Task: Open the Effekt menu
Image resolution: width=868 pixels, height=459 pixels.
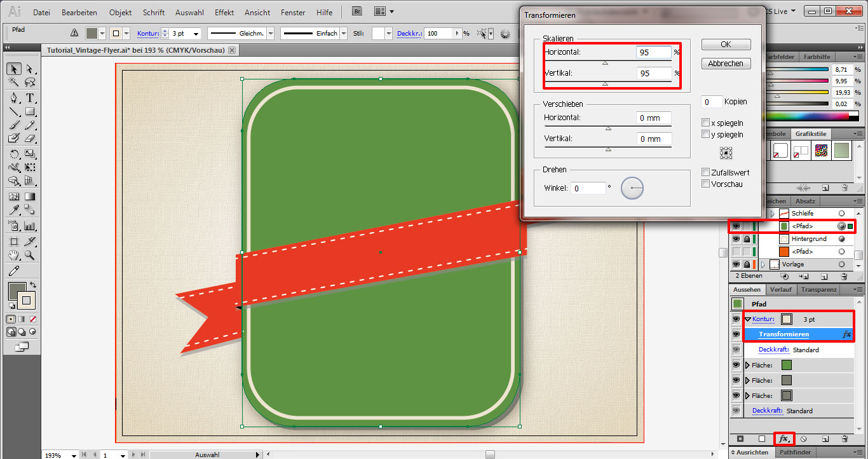Action: (224, 12)
